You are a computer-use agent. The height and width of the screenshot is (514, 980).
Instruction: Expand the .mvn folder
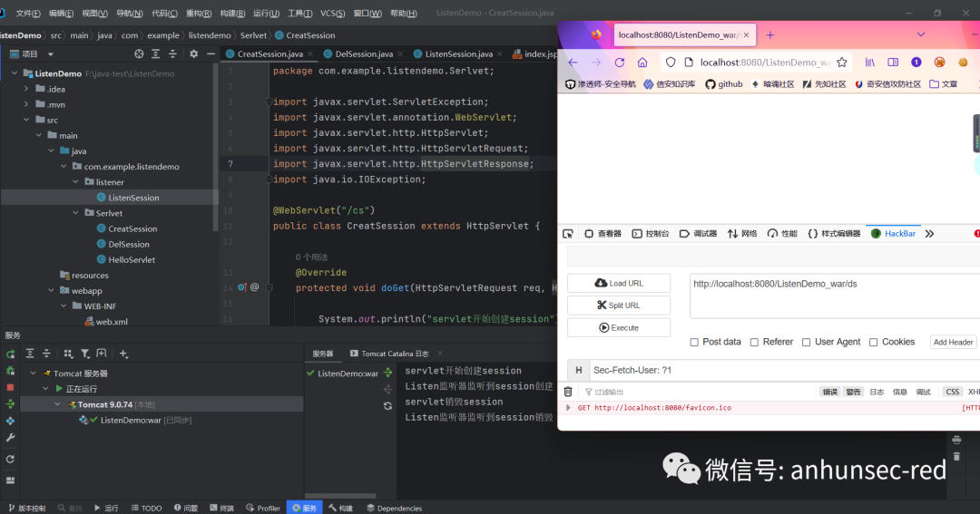point(26,104)
